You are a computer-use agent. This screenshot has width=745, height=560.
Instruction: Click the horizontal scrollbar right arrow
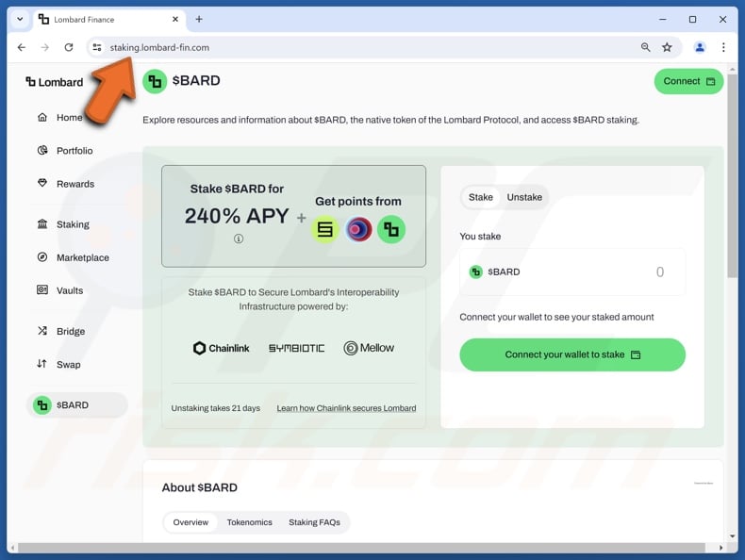[721, 548]
